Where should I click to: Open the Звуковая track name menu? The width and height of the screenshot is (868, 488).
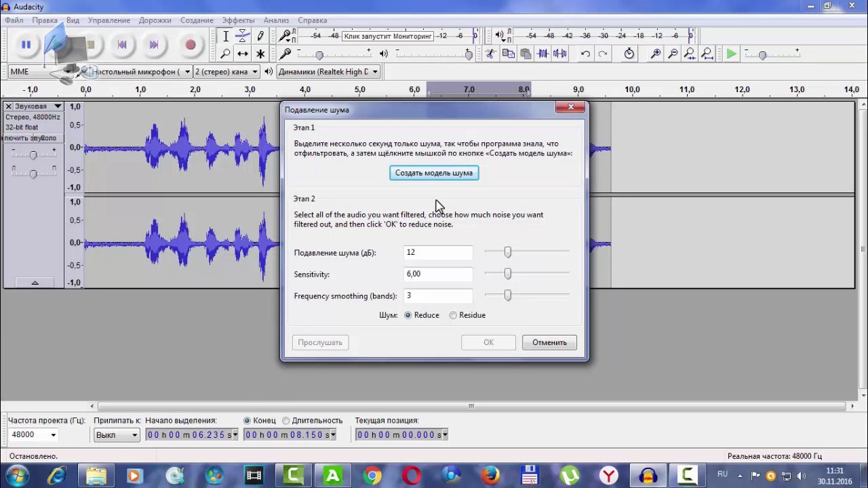(x=39, y=106)
